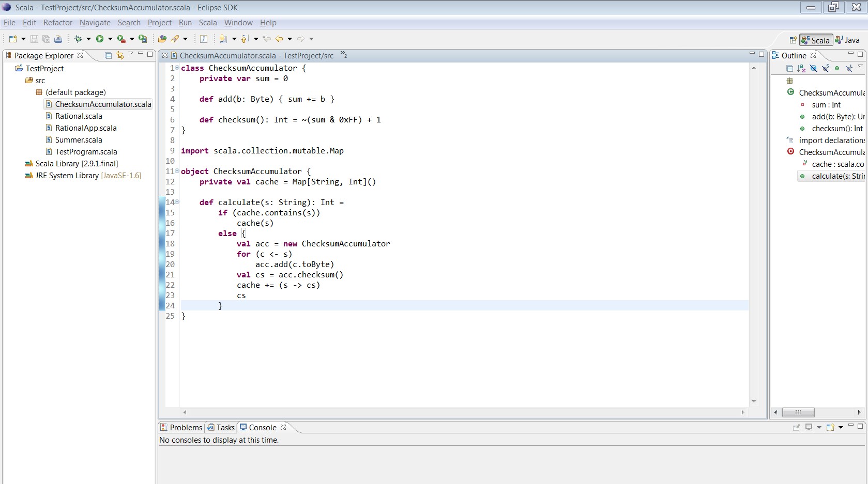Screen dimensions: 868x484
Task: Close the Outline view tab
Action: [x=813, y=55]
